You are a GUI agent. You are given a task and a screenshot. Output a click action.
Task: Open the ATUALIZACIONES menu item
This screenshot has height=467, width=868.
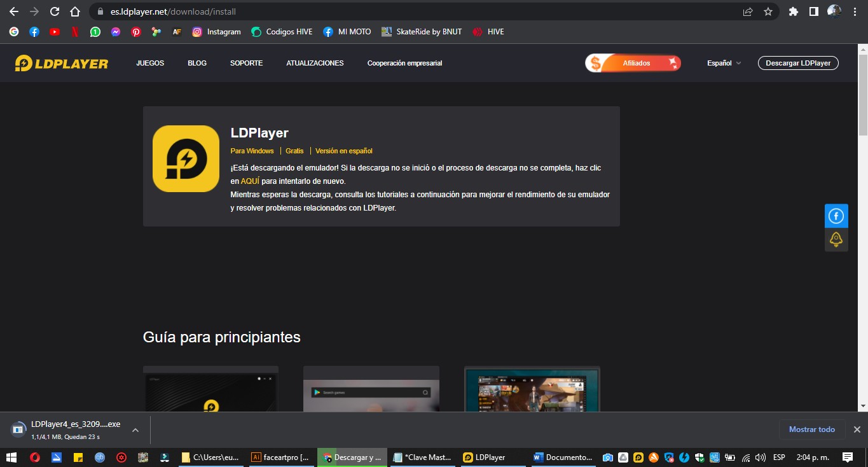[x=315, y=63]
